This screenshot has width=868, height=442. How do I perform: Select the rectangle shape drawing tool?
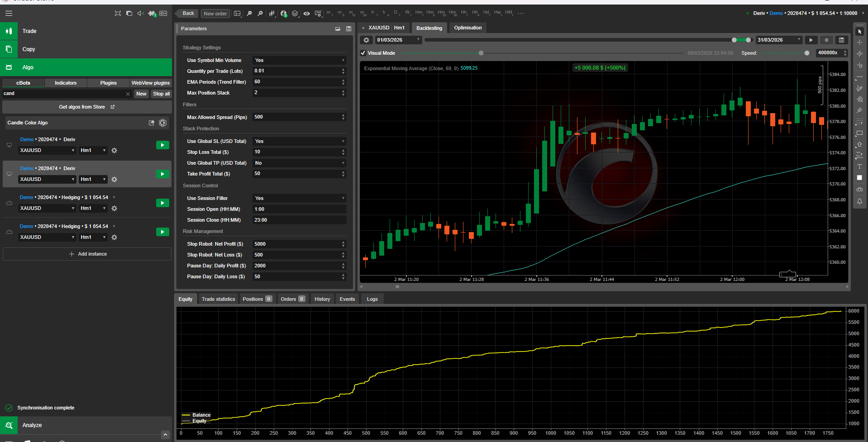click(859, 133)
